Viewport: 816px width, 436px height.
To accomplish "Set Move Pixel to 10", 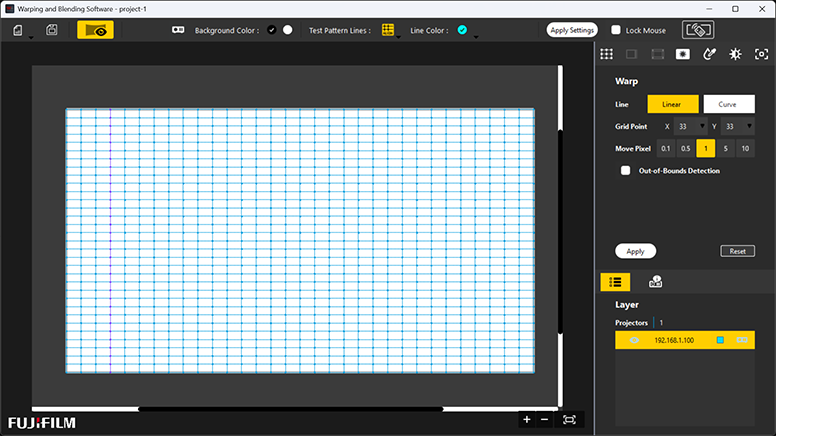I will [745, 148].
